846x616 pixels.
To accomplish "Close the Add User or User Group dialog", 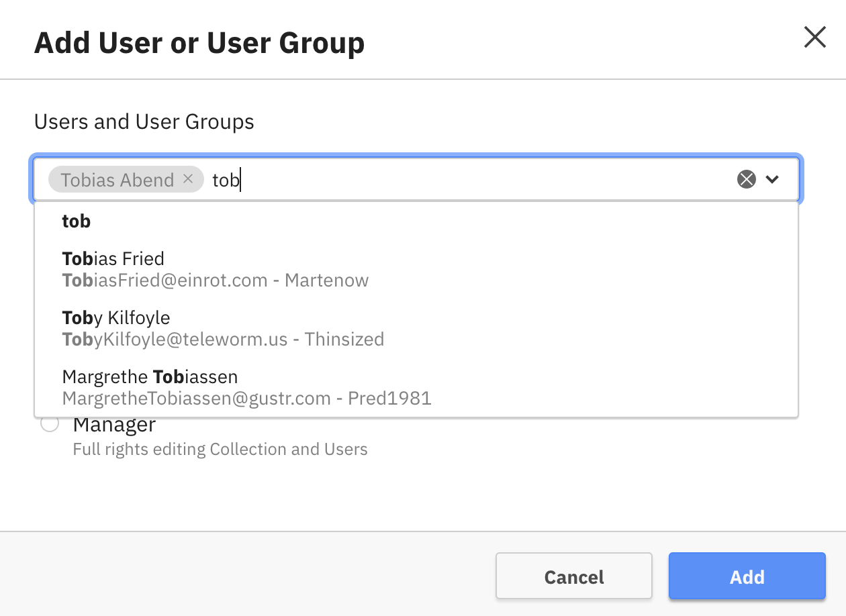I will pyautogui.click(x=814, y=38).
